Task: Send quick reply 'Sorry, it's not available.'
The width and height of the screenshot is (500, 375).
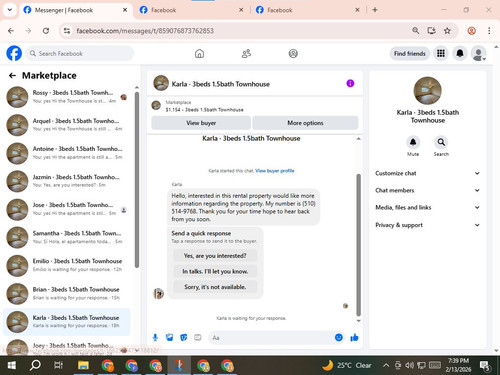Action: click(x=215, y=287)
